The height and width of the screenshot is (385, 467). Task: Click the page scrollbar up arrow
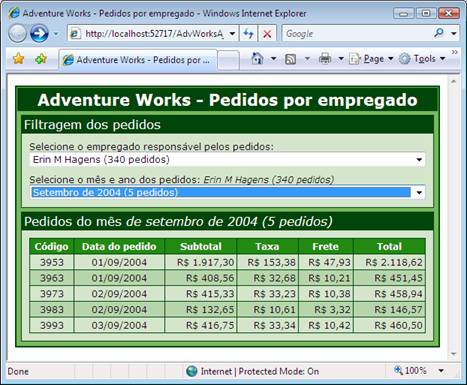point(453,81)
